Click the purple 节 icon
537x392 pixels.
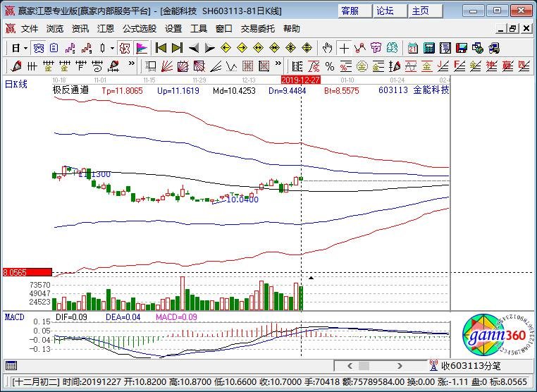pyautogui.click(x=376, y=48)
